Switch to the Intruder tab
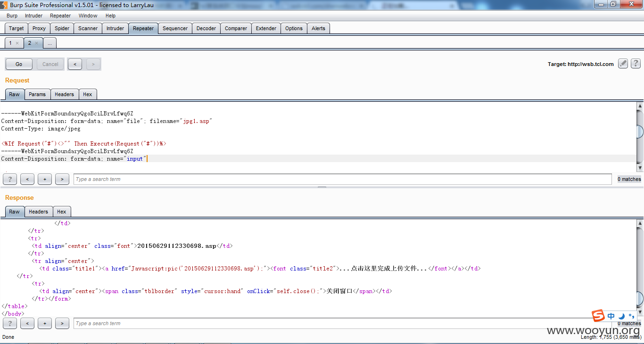The height and width of the screenshot is (344, 644). 115,28
